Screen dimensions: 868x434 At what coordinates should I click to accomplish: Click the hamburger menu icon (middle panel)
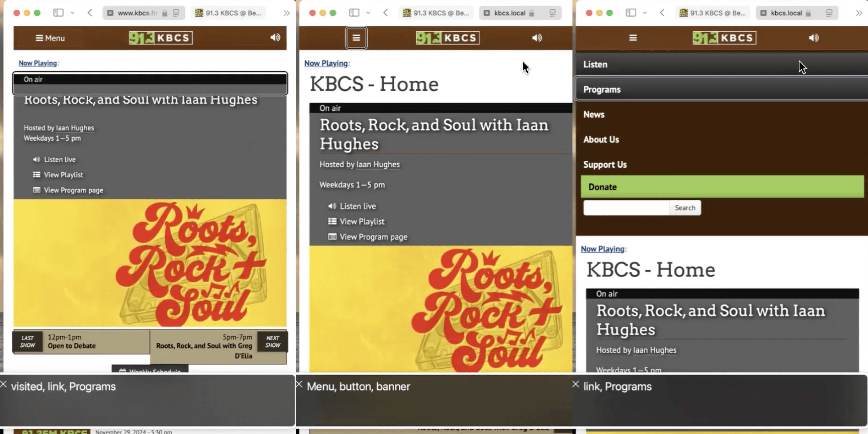356,38
